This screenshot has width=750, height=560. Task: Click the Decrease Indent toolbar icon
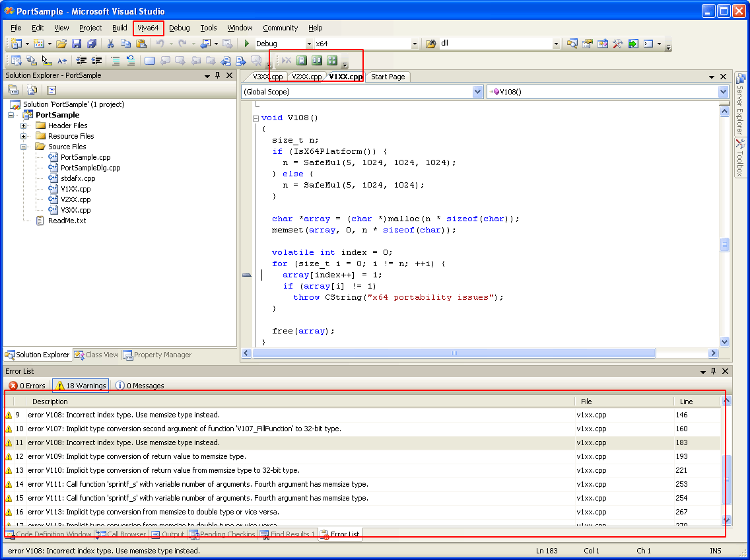[x=82, y=61]
